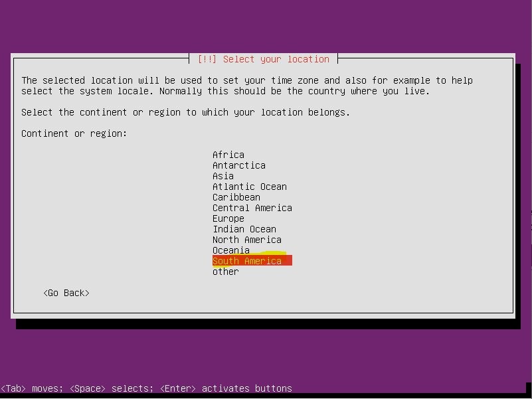Select Caribbean from the list
The height and width of the screenshot is (399, 532).
click(x=236, y=197)
